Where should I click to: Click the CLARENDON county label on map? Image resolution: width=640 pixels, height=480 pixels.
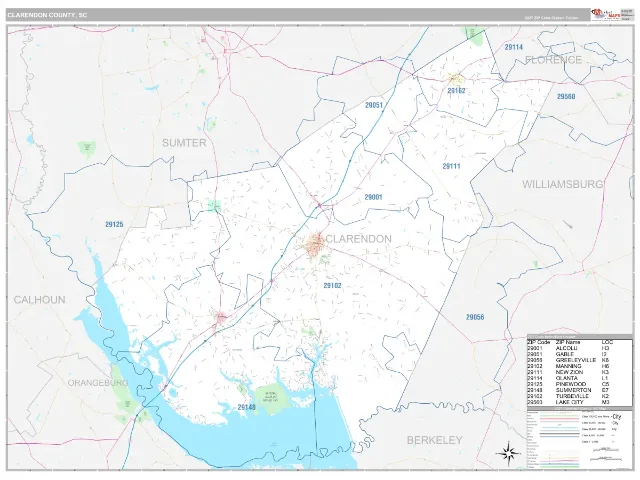tap(359, 239)
